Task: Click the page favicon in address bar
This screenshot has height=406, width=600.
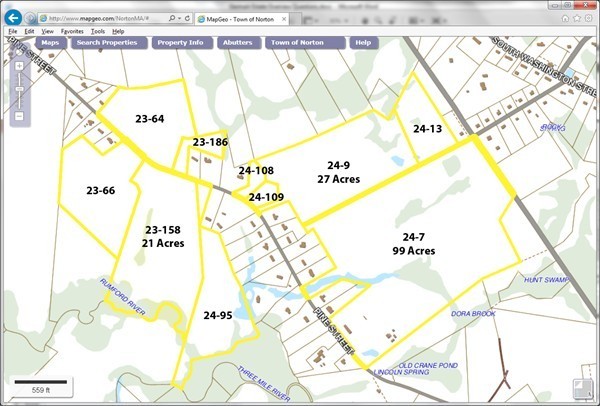Action: coord(43,18)
